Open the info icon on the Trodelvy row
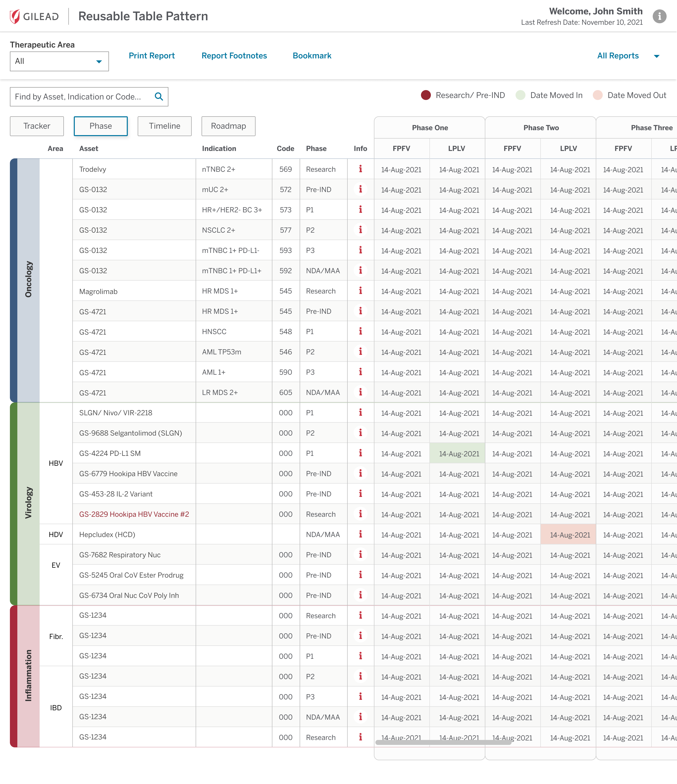This screenshot has height=784, width=677. (360, 169)
